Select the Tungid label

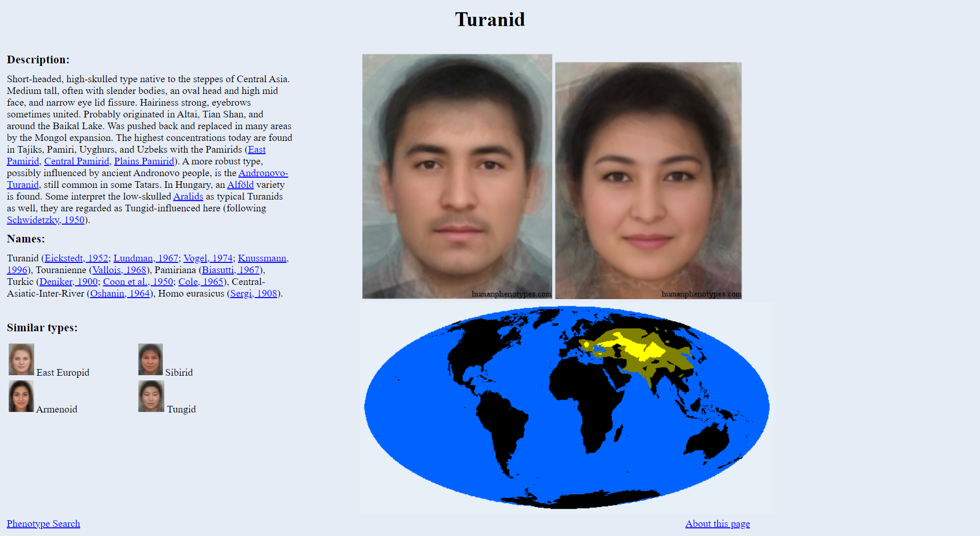click(181, 409)
